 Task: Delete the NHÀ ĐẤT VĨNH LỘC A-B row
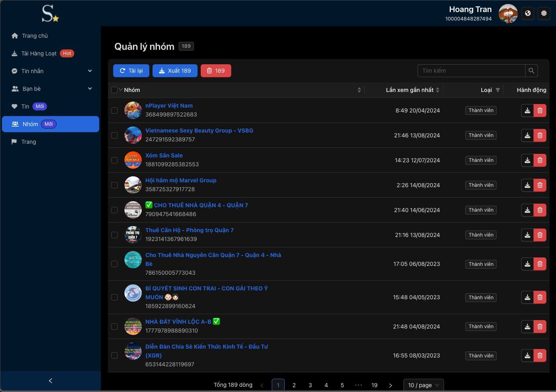click(540, 327)
